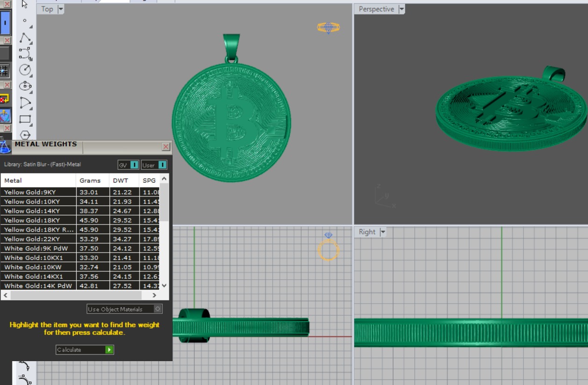The height and width of the screenshot is (385, 588).
Task: Click the Library: Satin Blur - (Fast)-Metal label
Action: (43, 165)
